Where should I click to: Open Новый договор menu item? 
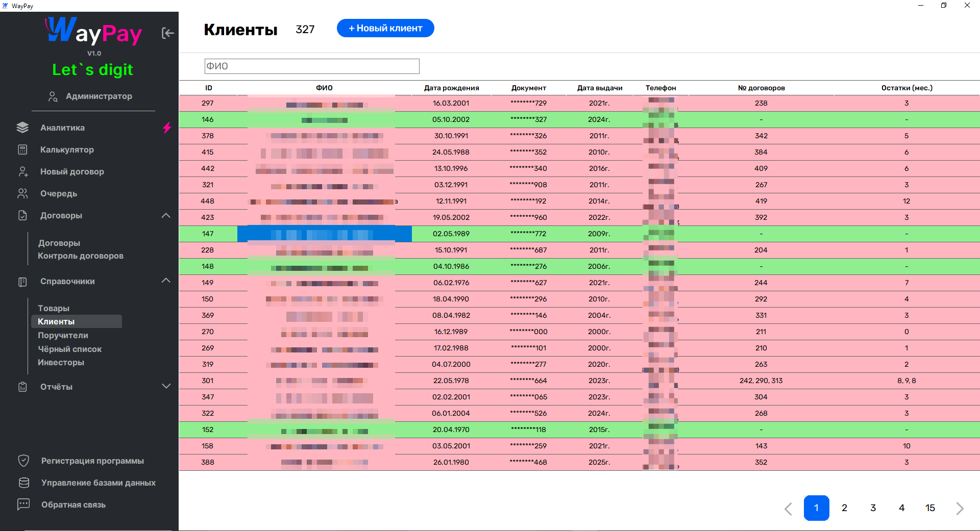72,171
